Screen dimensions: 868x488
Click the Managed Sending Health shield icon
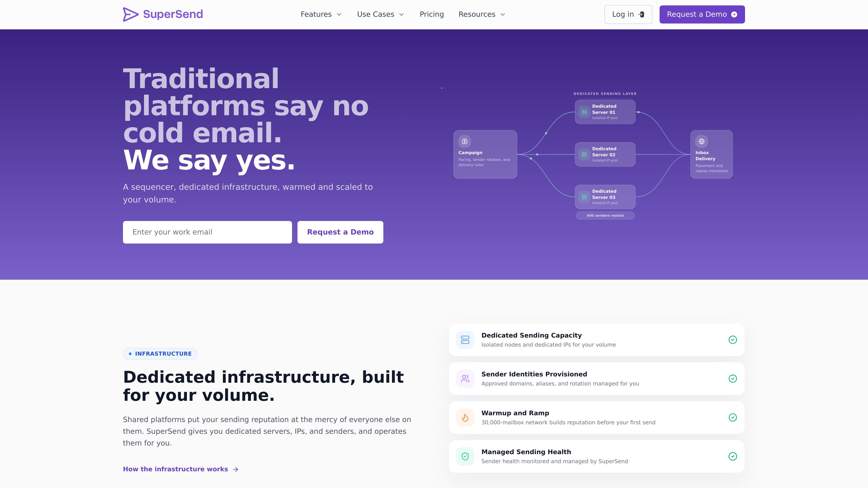click(x=465, y=456)
